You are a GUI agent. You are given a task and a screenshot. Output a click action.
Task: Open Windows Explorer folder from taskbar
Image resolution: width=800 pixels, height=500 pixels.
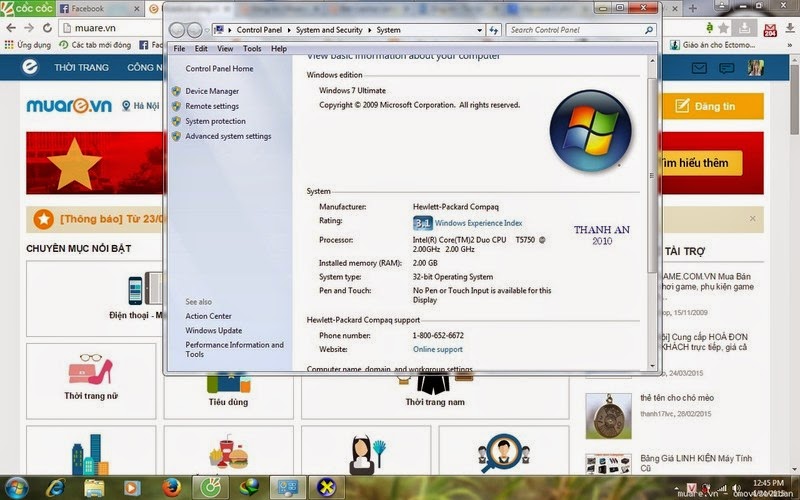point(94,488)
